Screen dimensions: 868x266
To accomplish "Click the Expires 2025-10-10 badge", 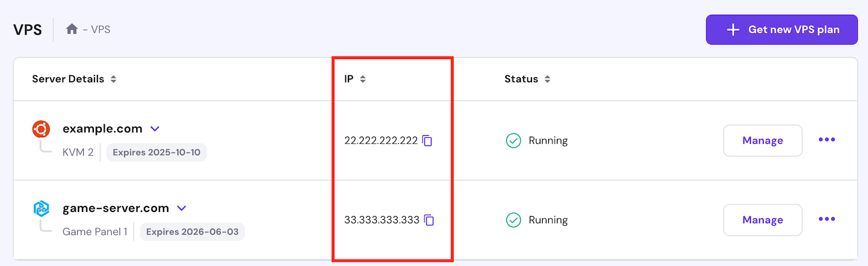I will (x=156, y=153).
